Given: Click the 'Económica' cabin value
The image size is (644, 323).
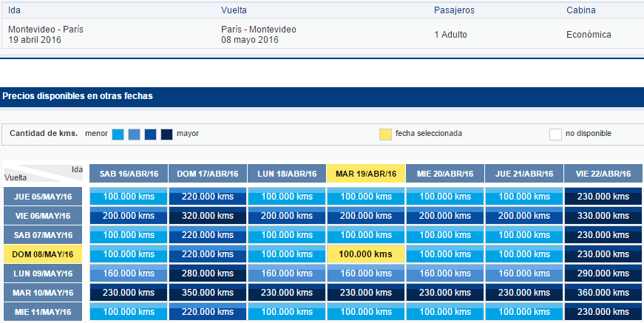Looking at the screenshot, I should coord(589,35).
